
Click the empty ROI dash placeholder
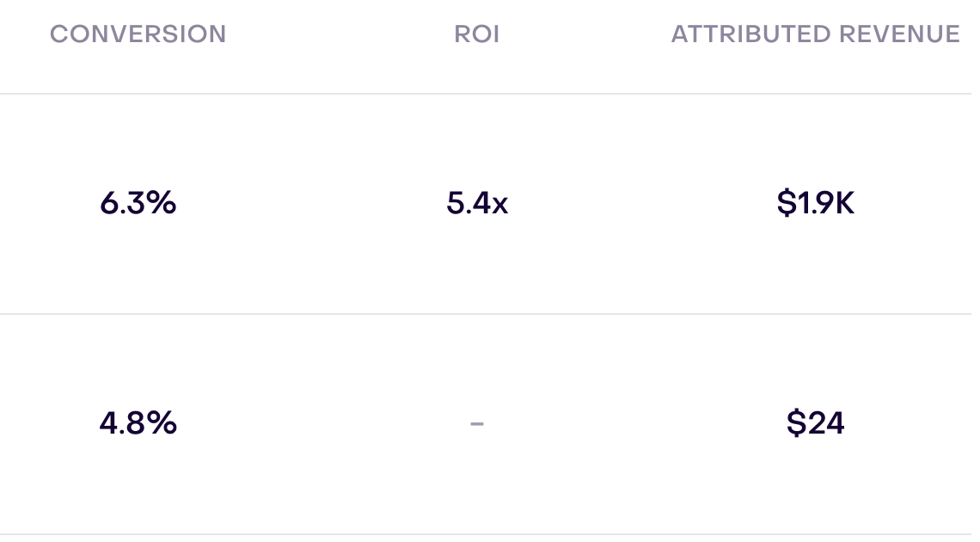tap(477, 424)
